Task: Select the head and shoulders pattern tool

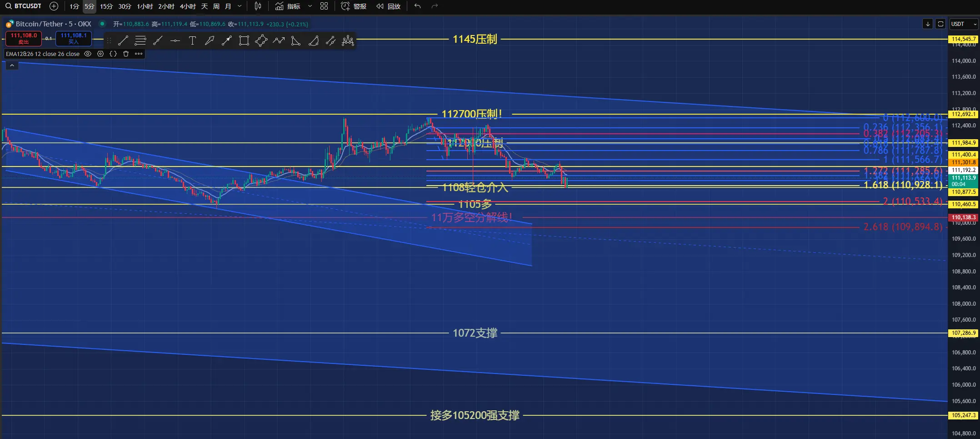Action: tap(348, 41)
